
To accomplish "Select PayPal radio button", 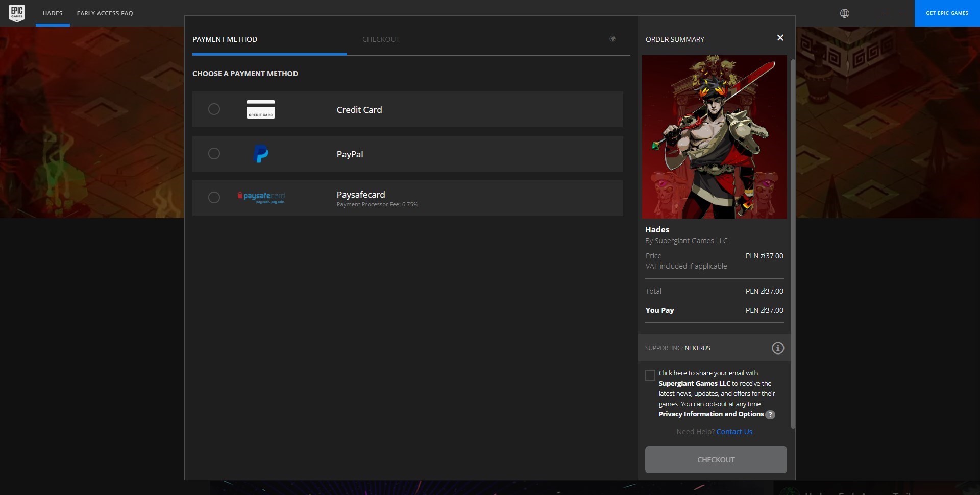I will coord(214,154).
